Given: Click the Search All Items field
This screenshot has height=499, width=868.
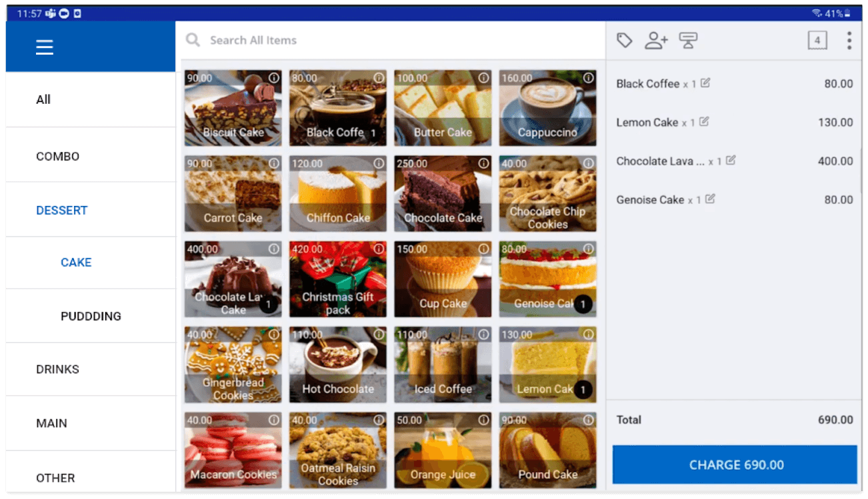Looking at the screenshot, I should [x=393, y=41].
